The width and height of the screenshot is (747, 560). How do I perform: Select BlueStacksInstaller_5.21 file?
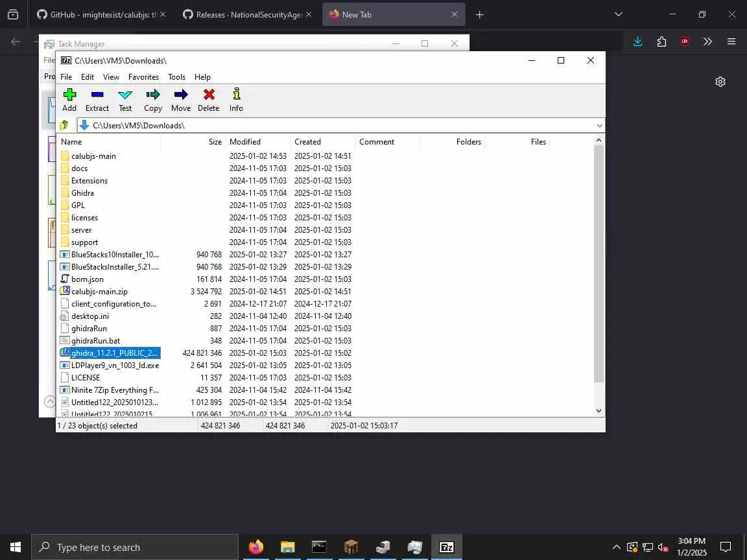(115, 266)
